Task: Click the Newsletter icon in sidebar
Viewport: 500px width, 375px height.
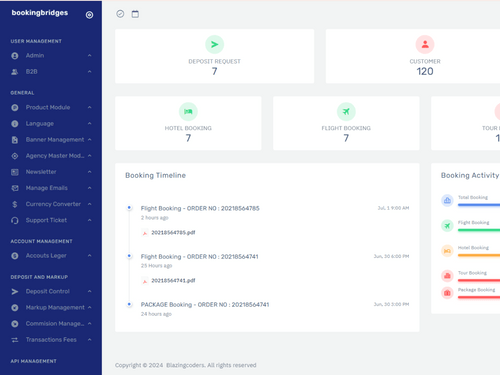Action: pos(15,172)
